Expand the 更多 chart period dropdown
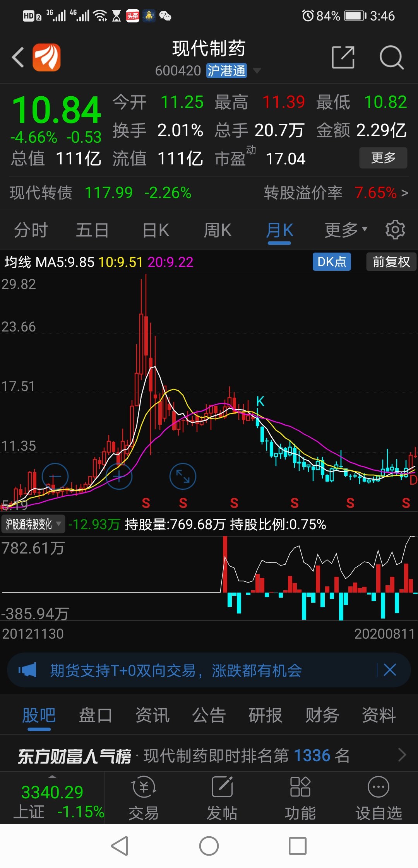Viewport: 418px width, 868px height. [346, 230]
